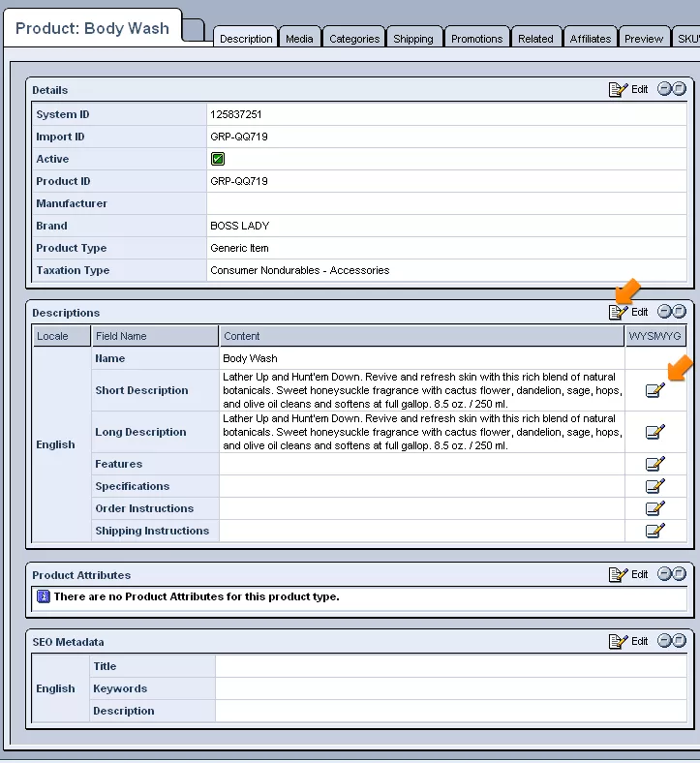Click the English locale in SEO Metadata
Screen dimensions: 700x763
point(55,688)
